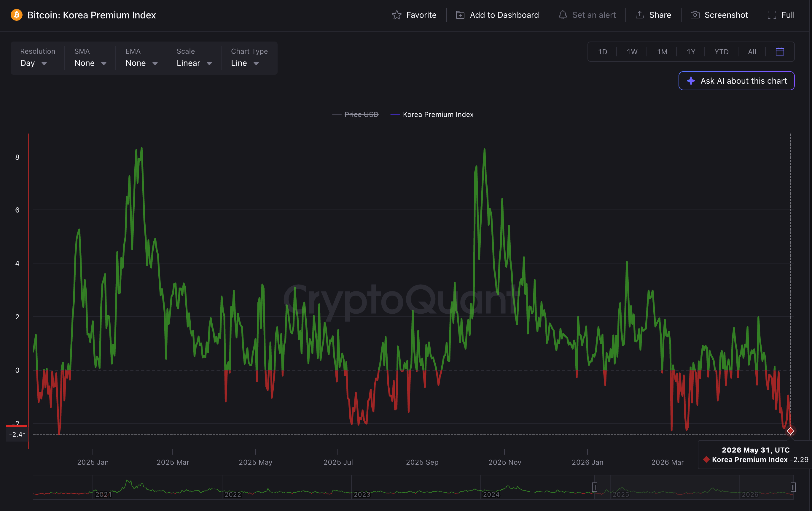Click the 2025 Nov axis label
812x511 pixels.
505,462
